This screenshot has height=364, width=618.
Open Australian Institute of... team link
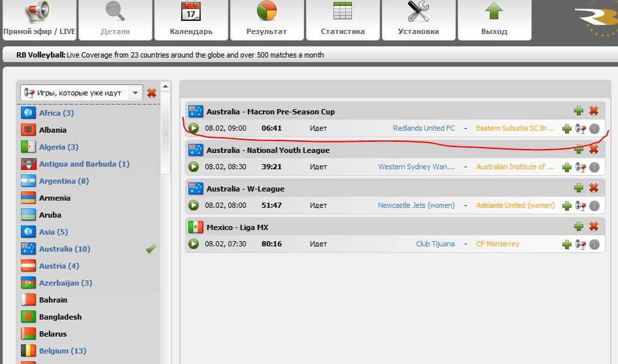click(x=515, y=167)
